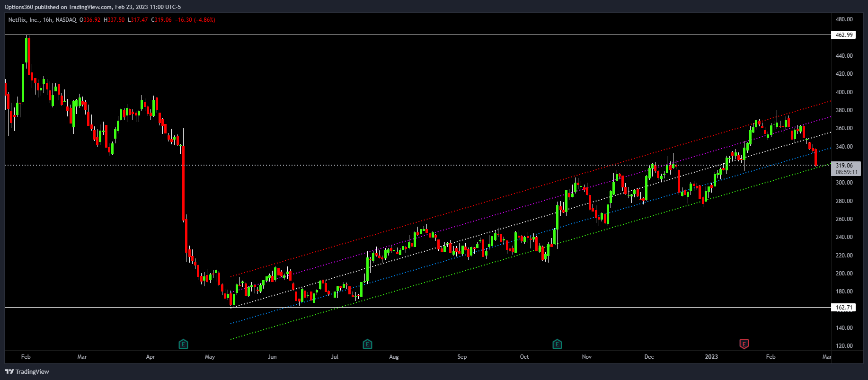Click the change value −16.30 (−4.86%)

tap(195, 20)
